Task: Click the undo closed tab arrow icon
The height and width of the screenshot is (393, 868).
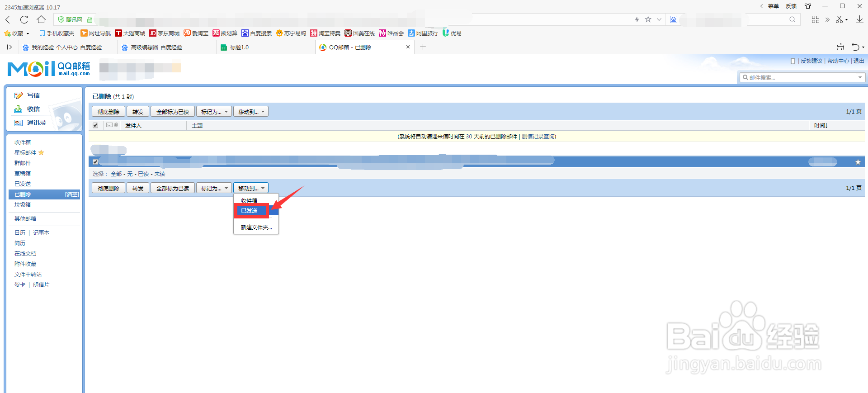Action: click(856, 47)
